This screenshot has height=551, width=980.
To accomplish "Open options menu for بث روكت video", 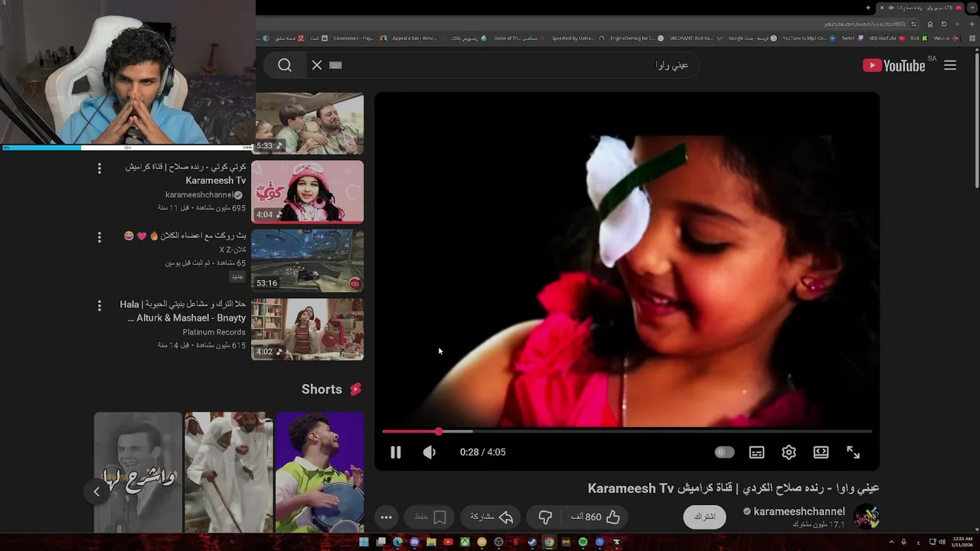I will pyautogui.click(x=99, y=237).
